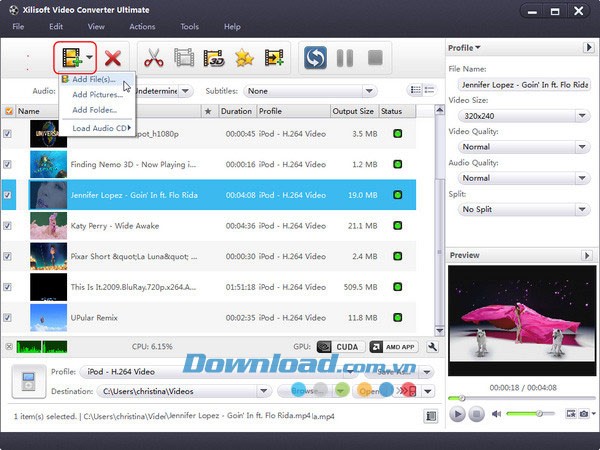Open the log list icon in status bar

(x=431, y=416)
